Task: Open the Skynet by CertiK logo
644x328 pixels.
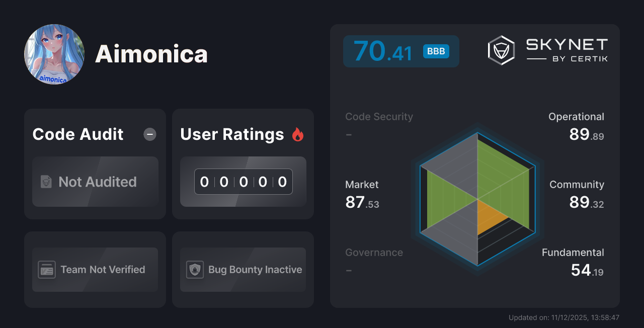Action: tap(548, 49)
